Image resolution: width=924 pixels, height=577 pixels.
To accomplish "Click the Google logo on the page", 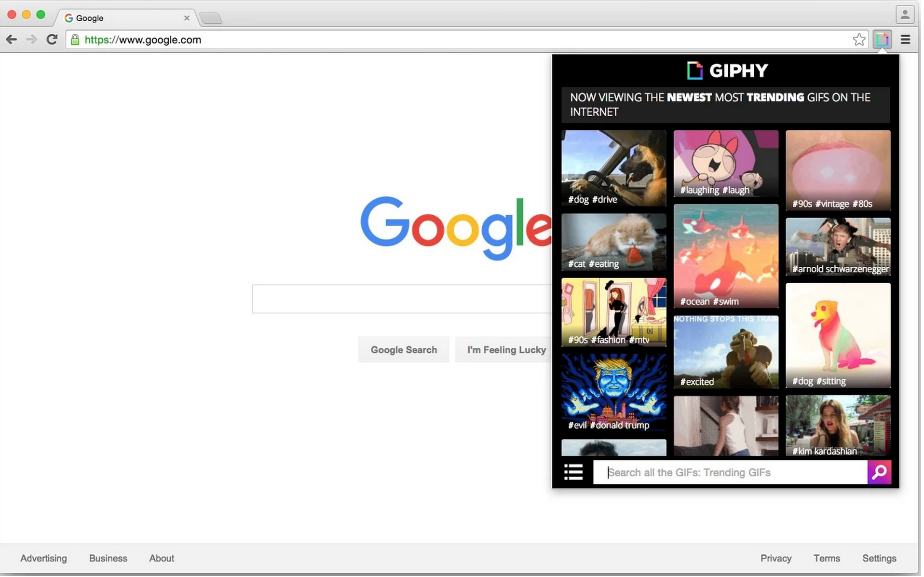I will (x=457, y=229).
